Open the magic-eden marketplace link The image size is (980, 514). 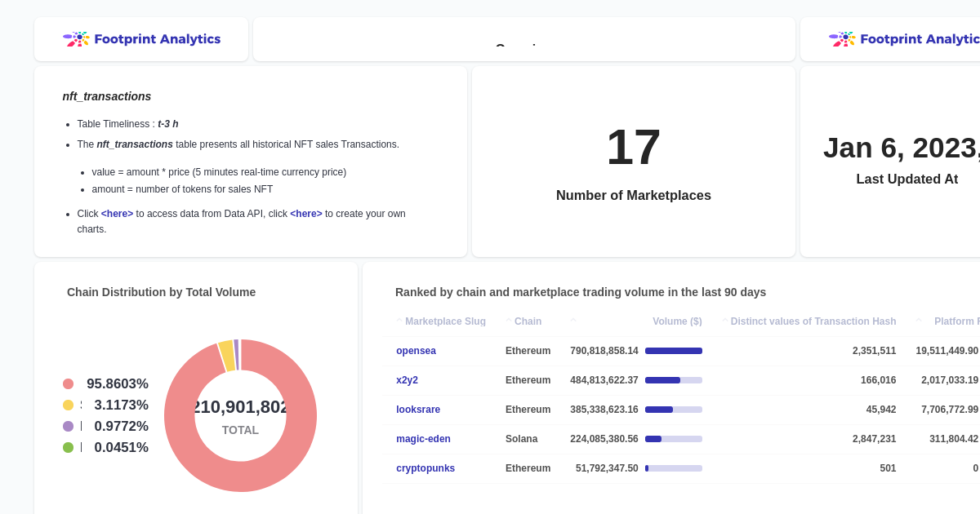click(x=423, y=439)
